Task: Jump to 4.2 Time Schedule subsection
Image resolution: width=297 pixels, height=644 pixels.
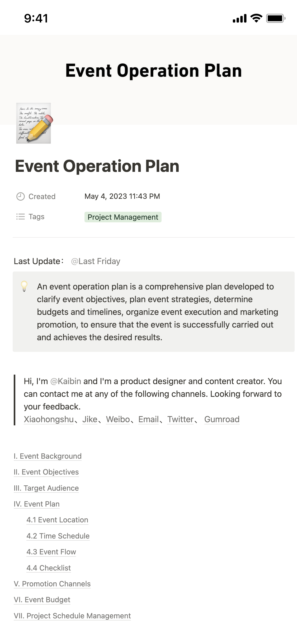Action: (x=58, y=536)
